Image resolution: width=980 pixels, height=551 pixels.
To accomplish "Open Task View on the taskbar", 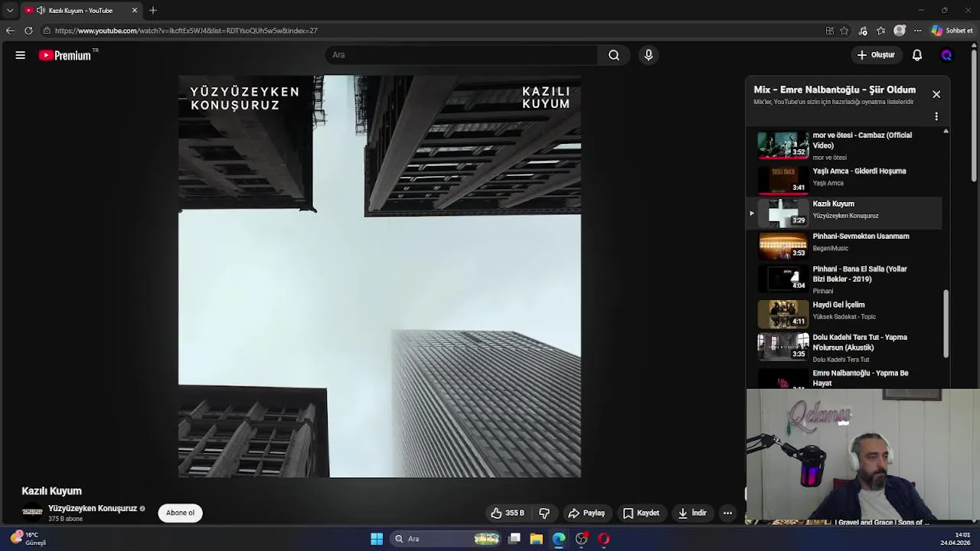I will pyautogui.click(x=514, y=539).
